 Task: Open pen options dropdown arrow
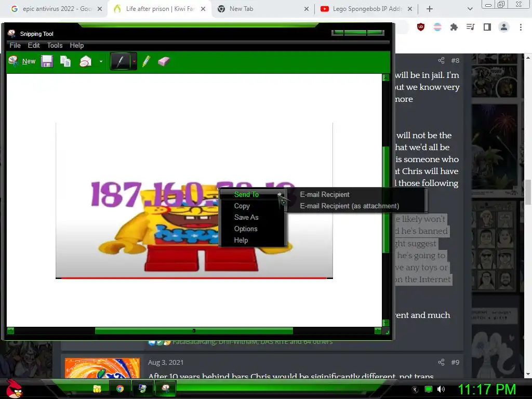click(134, 61)
